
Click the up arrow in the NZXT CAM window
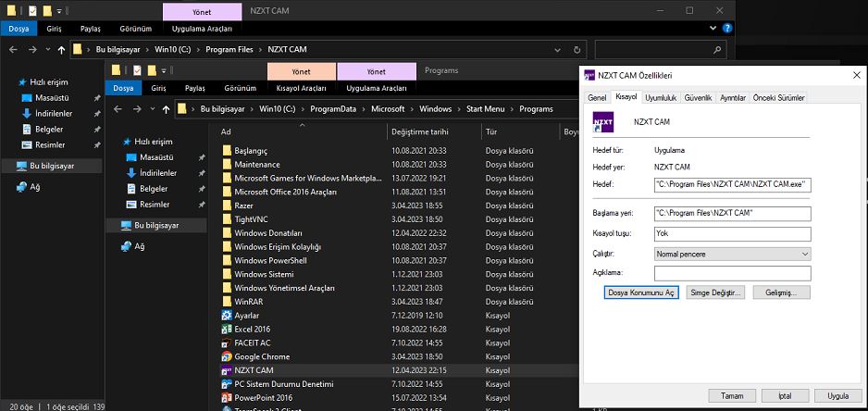point(61,49)
